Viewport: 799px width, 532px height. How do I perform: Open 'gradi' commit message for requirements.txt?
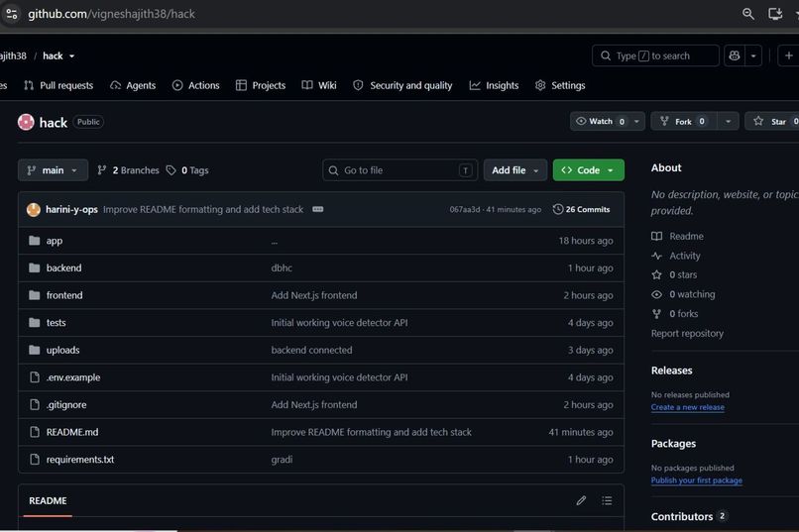[282, 460]
